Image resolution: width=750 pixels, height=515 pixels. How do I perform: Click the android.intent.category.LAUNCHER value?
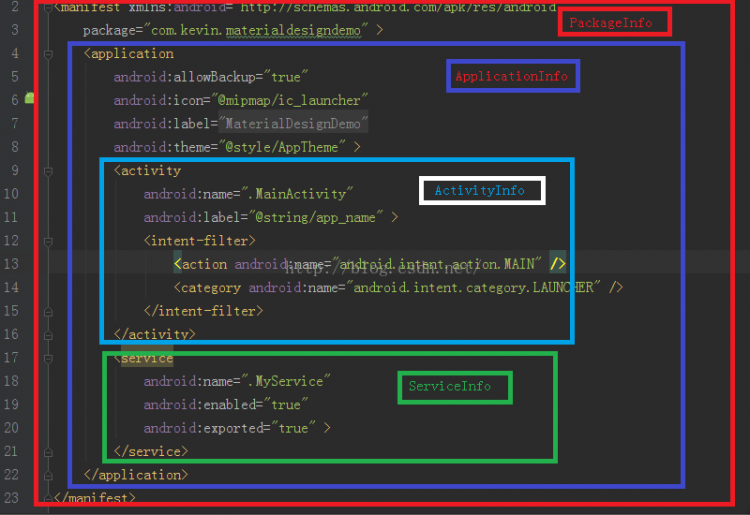click(x=473, y=287)
